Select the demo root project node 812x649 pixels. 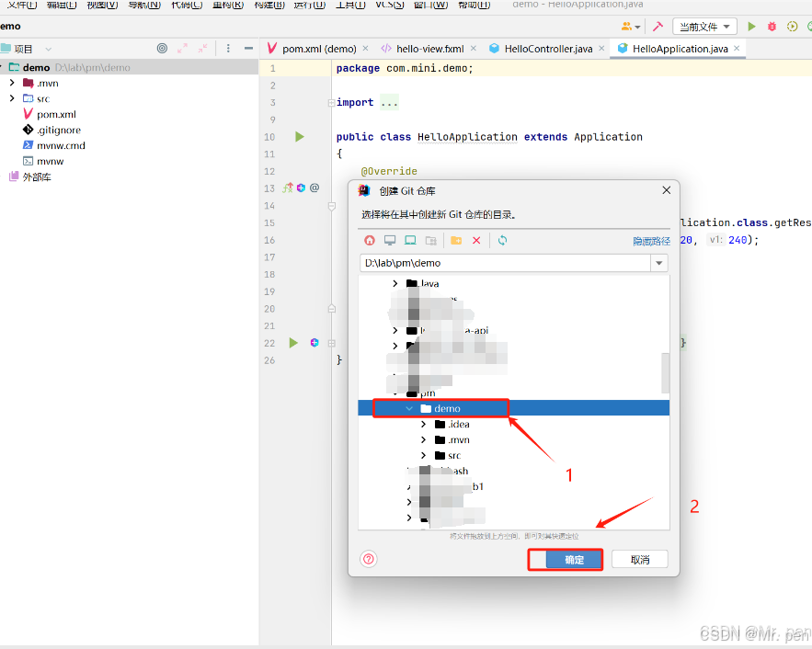click(x=129, y=67)
